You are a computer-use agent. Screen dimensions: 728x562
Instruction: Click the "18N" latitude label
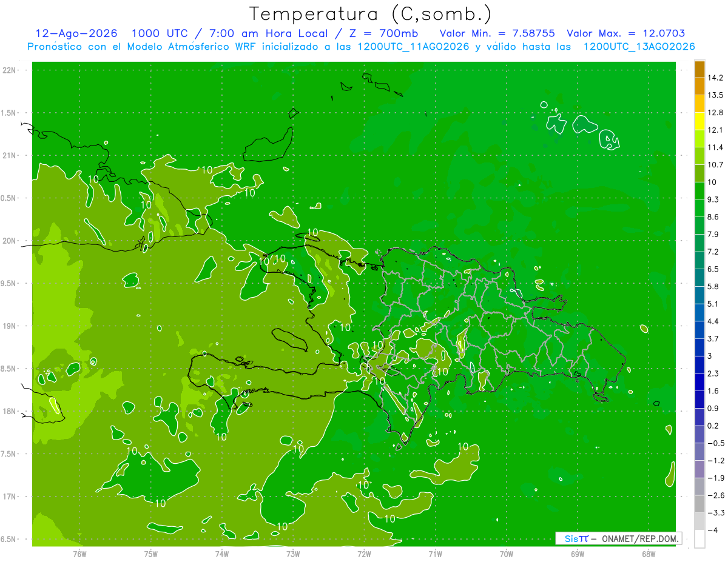point(9,411)
